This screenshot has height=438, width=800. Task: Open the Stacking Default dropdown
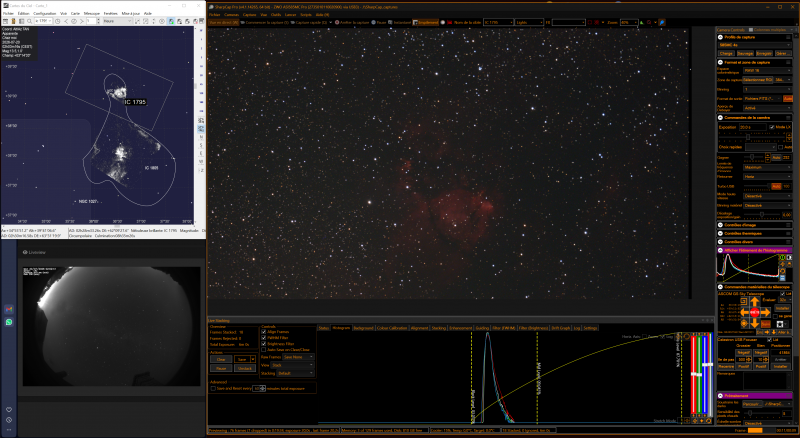click(295, 373)
